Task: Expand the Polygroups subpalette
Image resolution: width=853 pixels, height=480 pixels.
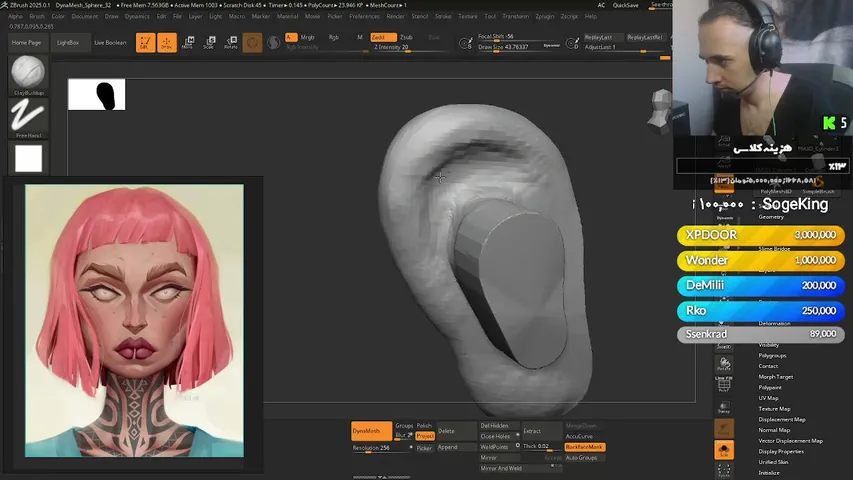Action: (x=772, y=355)
